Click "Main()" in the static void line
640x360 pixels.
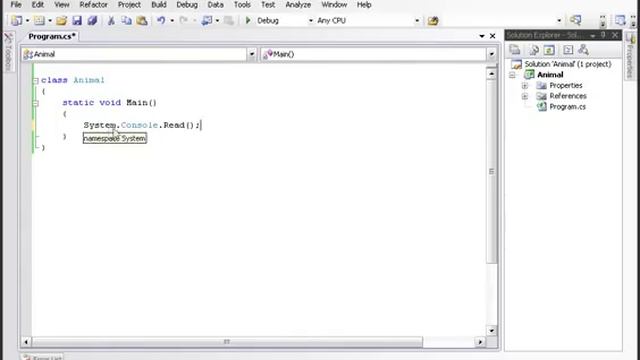click(x=141, y=103)
